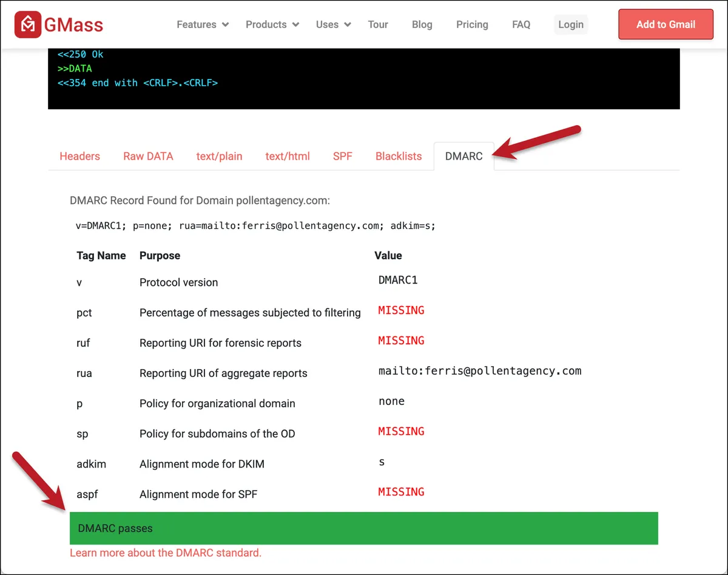728x575 pixels.
Task: Click the '<<354 end with' terminal line
Action: pos(138,83)
